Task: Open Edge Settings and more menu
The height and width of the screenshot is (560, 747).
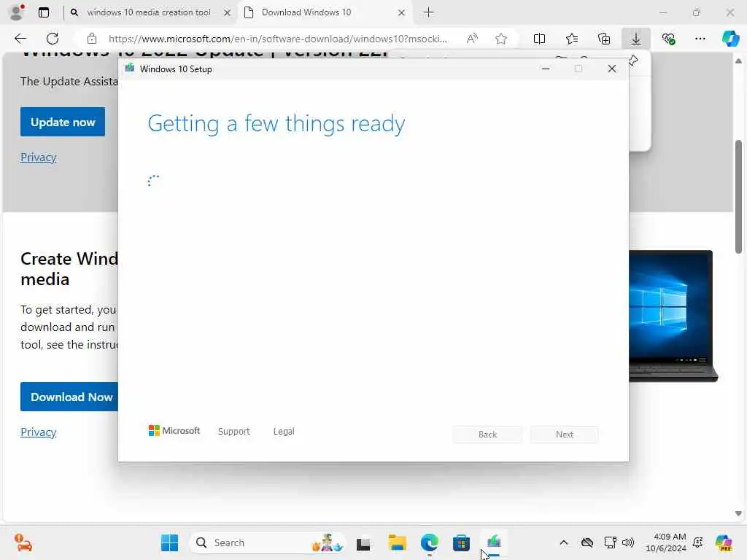Action: 700,39
